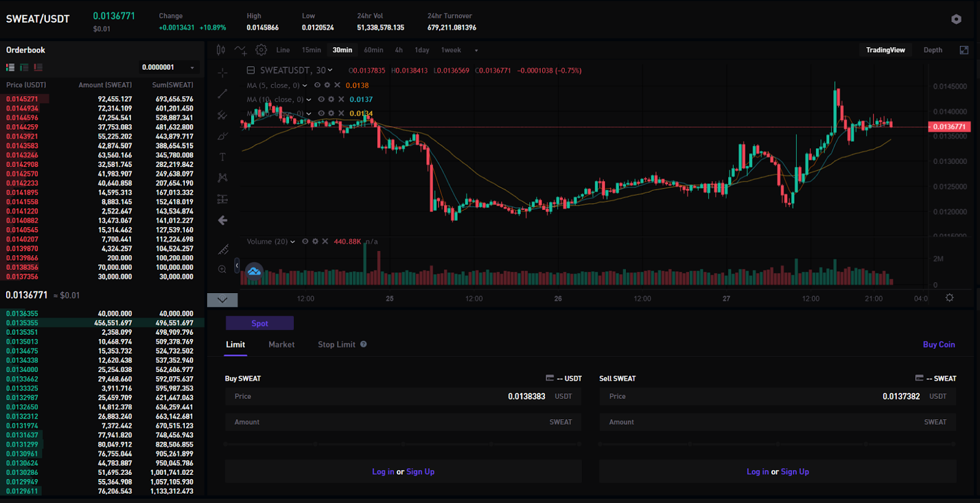This screenshot has width=980, height=503.
Task: Select the text annotation tool
Action: 222,157
